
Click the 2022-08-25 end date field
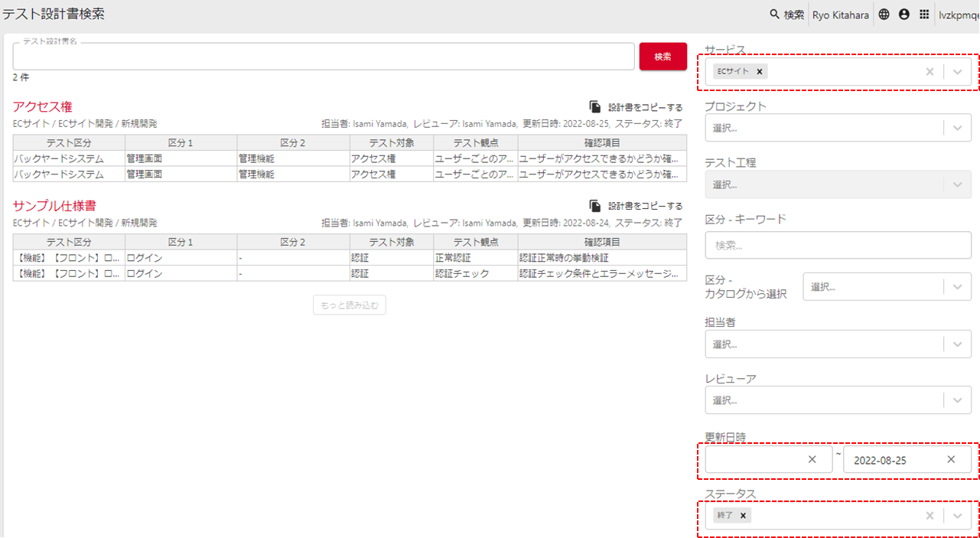[907, 459]
